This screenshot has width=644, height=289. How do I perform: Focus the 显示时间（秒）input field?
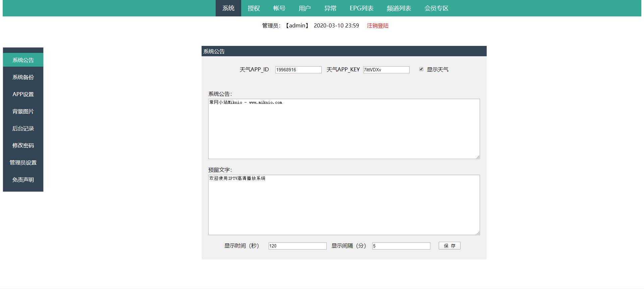(x=298, y=246)
